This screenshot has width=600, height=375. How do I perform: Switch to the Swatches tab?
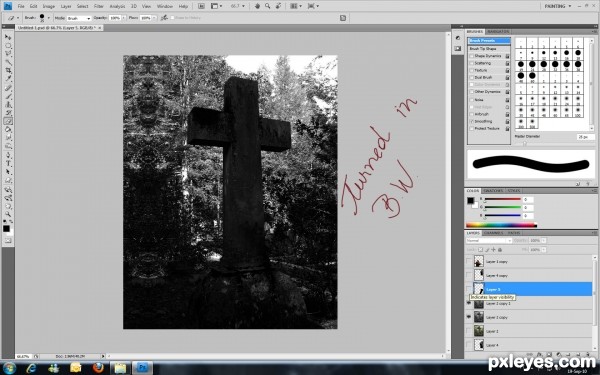tap(493, 191)
